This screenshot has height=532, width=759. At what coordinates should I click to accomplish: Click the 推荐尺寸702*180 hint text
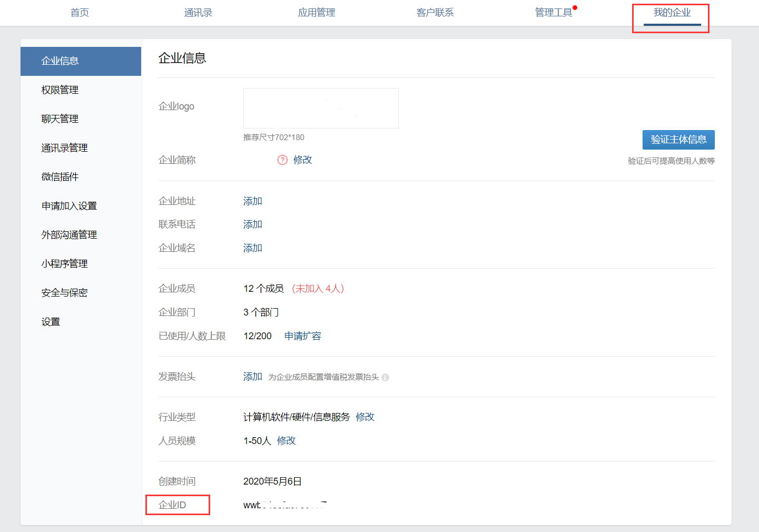(x=274, y=137)
